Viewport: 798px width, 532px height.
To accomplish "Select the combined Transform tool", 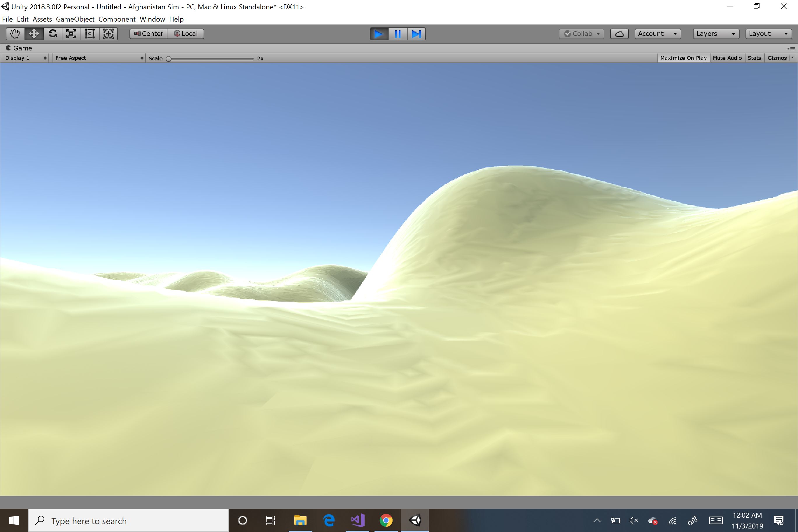I will point(108,34).
